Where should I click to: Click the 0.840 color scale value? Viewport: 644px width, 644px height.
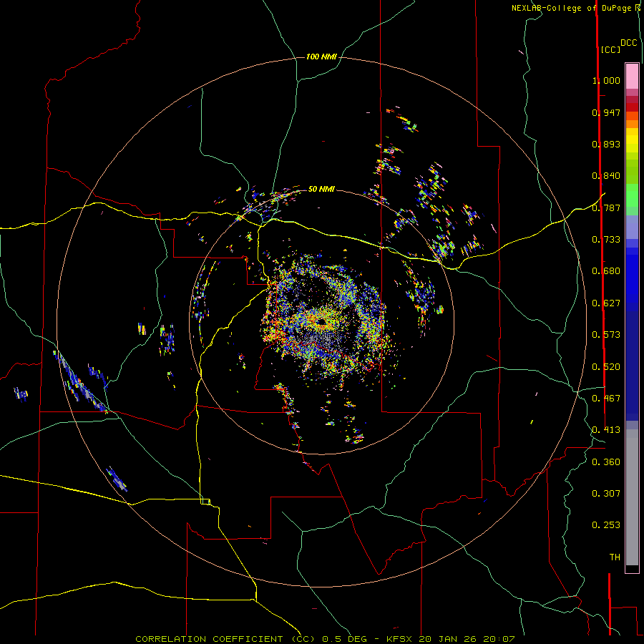(x=606, y=176)
